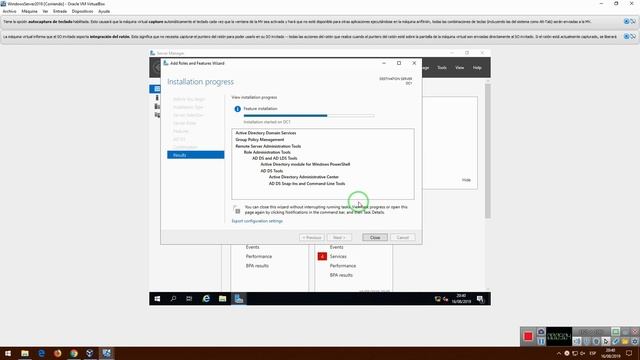The height and width of the screenshot is (360, 640).
Task: Open guest Start menu in the VM
Action: [x=157, y=299]
